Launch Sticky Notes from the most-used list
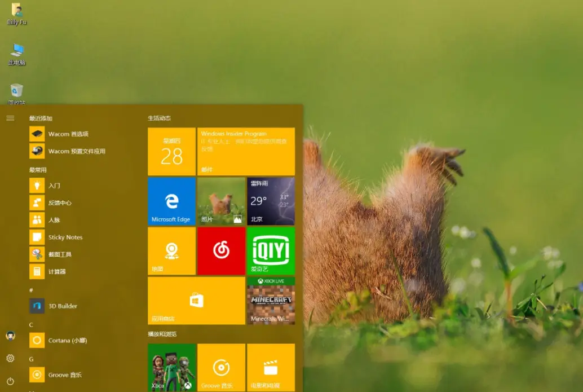This screenshot has height=392, width=583. tap(65, 237)
